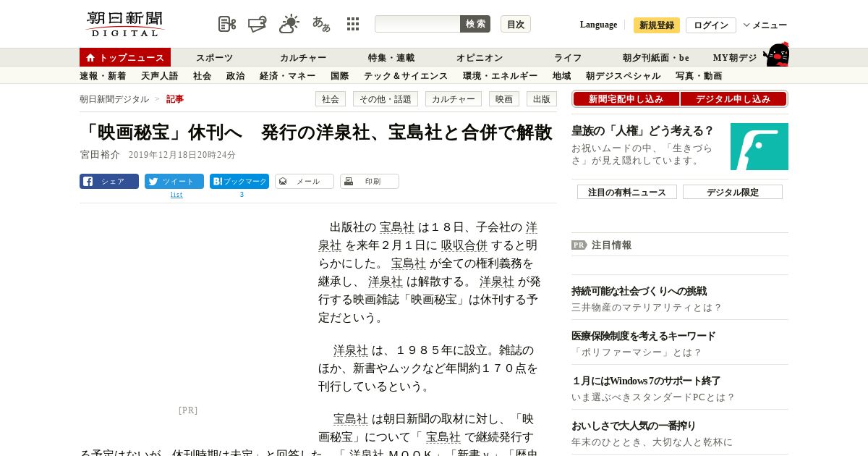
Task: Select 環境・エネルギー in the sub menu
Action: tap(501, 76)
